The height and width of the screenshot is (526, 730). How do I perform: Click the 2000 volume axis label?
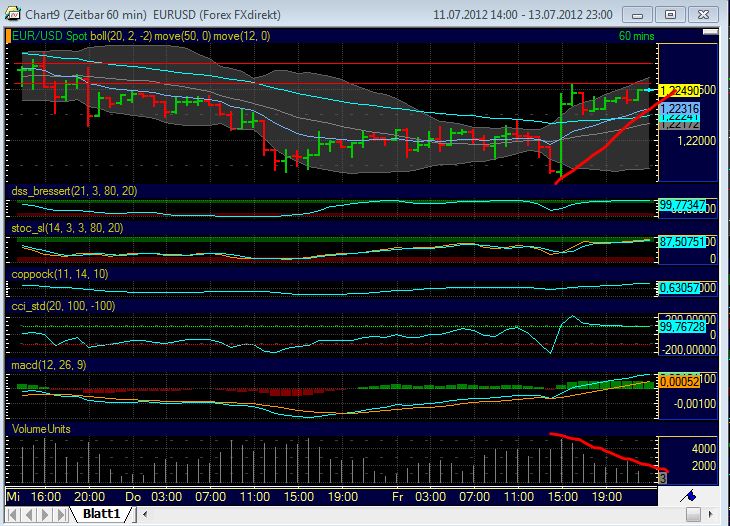tap(704, 465)
